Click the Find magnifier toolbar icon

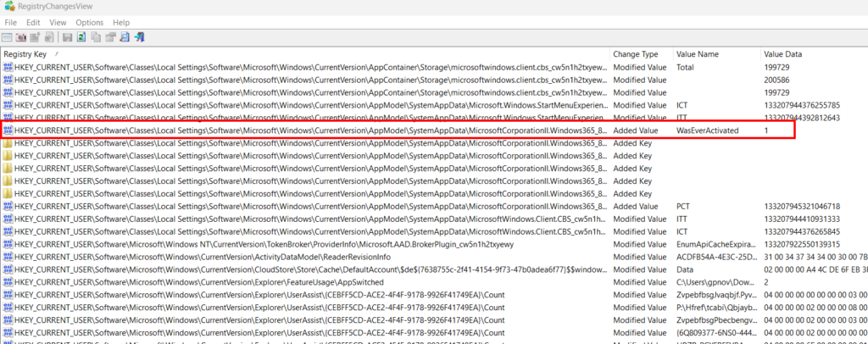[x=124, y=37]
